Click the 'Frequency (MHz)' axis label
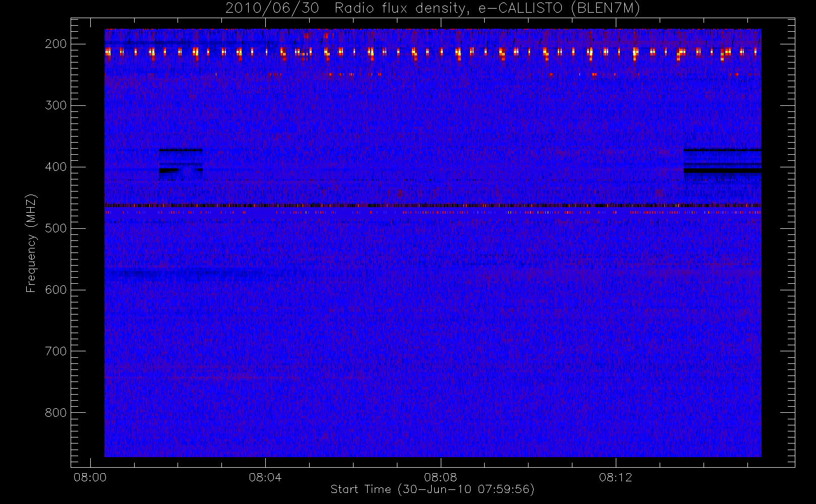The height and width of the screenshot is (504, 816). pyautogui.click(x=31, y=243)
